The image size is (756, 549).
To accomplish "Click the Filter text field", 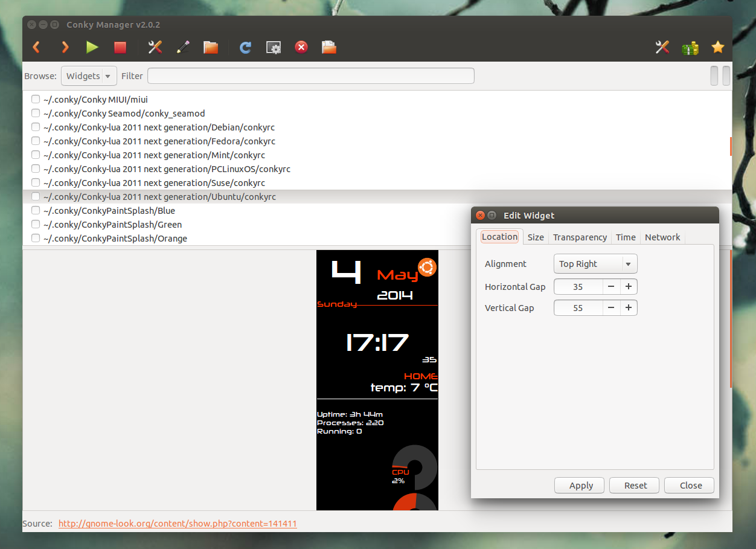I will [311, 76].
